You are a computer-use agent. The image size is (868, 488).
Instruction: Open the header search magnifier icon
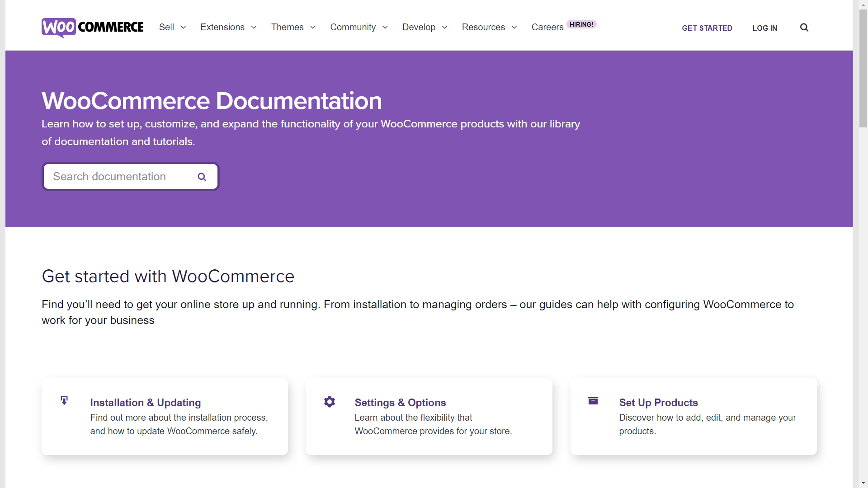point(804,28)
